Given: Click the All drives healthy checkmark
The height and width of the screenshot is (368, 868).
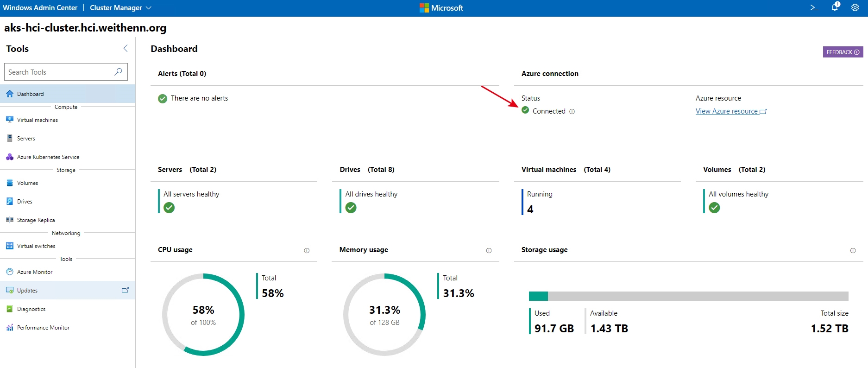Looking at the screenshot, I should pos(351,208).
